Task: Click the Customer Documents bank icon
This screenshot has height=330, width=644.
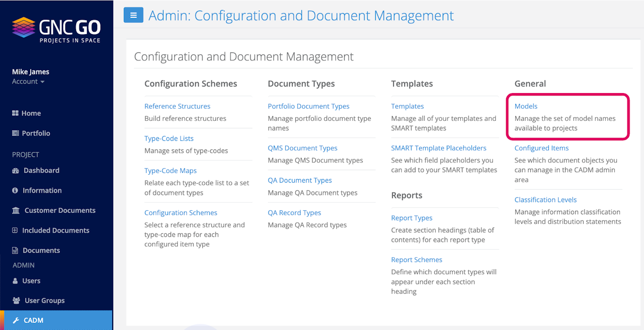Action: [16, 210]
